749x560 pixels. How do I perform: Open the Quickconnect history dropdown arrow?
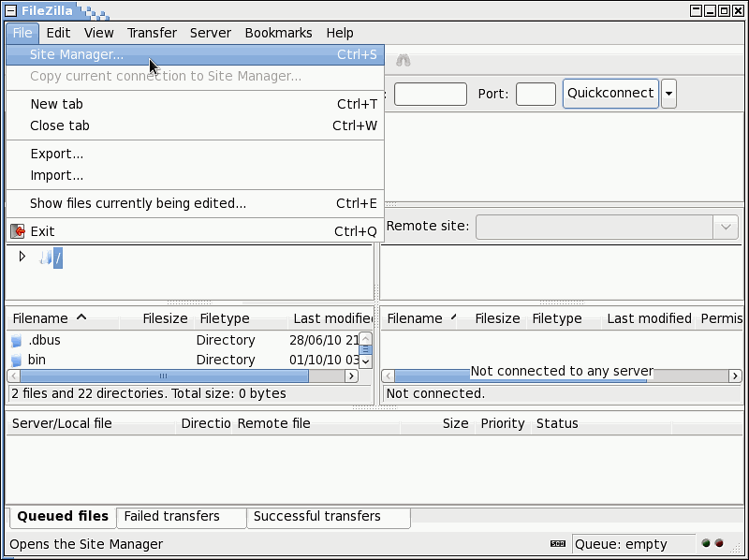pos(668,94)
